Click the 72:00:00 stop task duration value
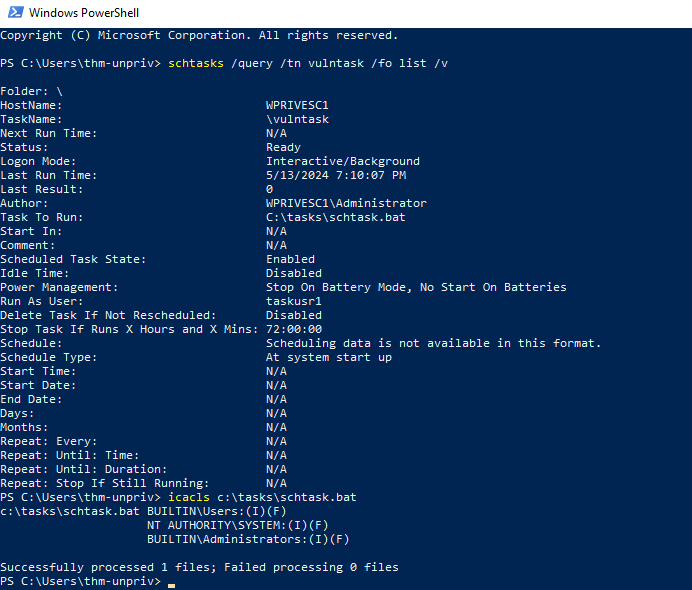Viewport: 692px width, 590px height. [x=293, y=329]
